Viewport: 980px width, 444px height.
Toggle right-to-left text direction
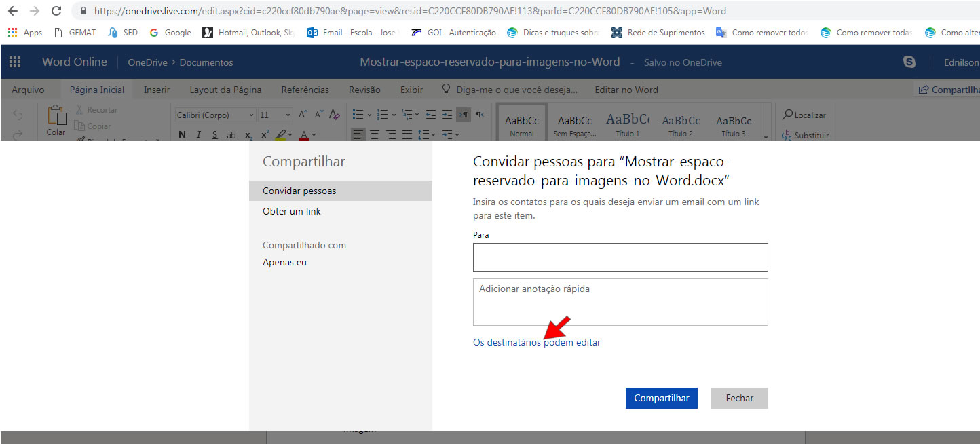pos(480,115)
